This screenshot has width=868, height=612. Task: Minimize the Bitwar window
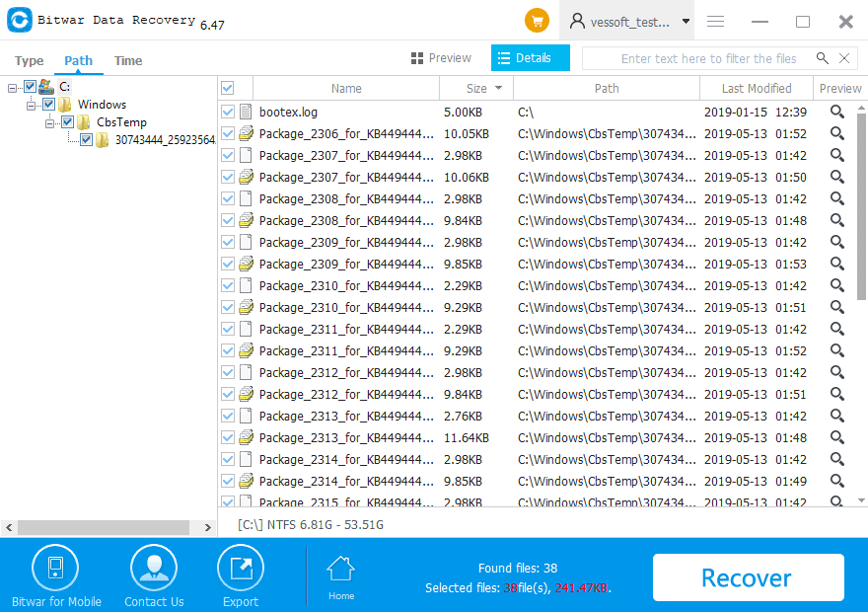tap(759, 22)
